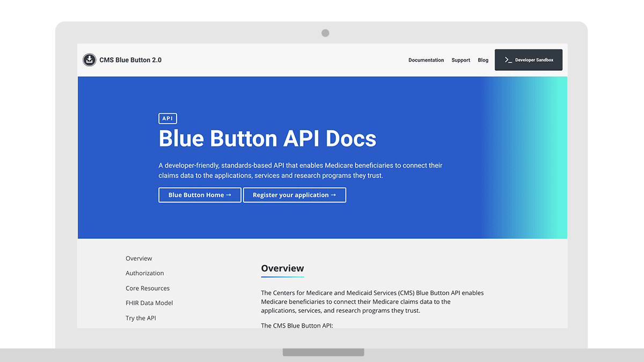The width and height of the screenshot is (644, 362).
Task: Launch the Developer Sandbox button
Action: coord(529,60)
